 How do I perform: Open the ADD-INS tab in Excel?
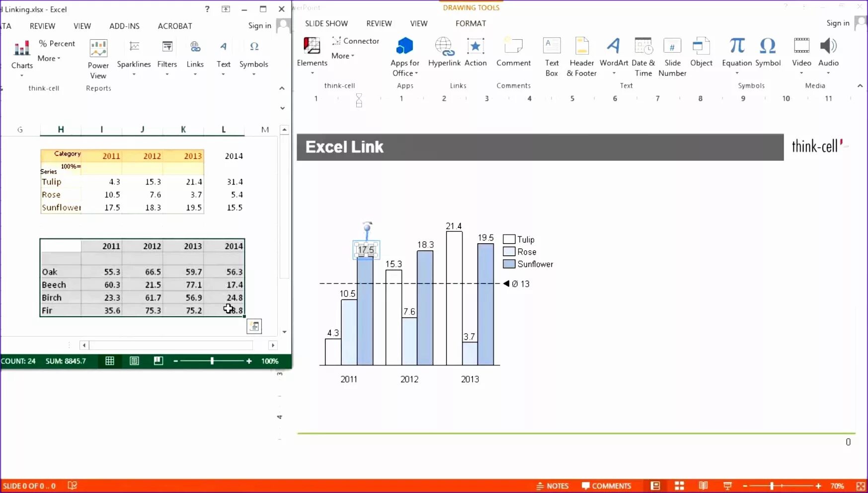124,26
